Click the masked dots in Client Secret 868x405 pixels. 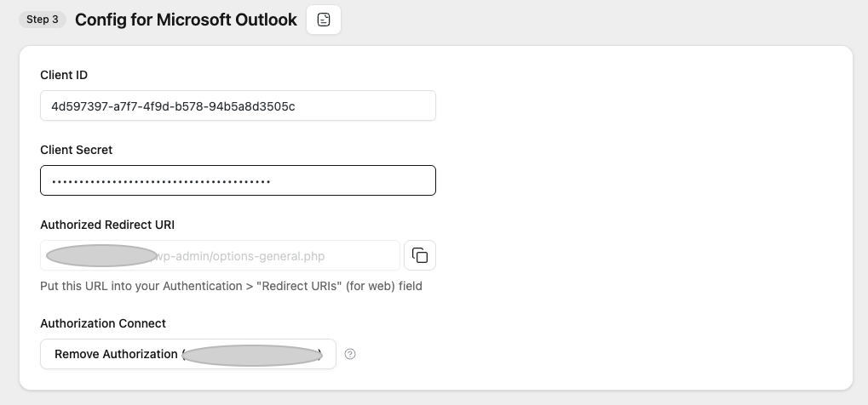[x=160, y=181]
